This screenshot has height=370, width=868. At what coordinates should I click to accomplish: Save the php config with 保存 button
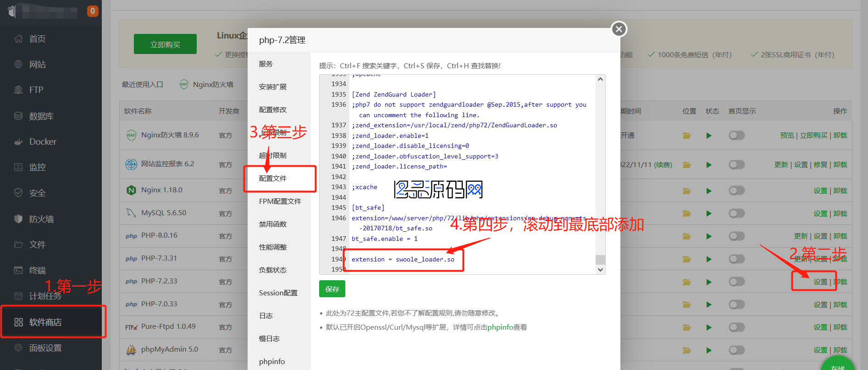click(x=332, y=289)
